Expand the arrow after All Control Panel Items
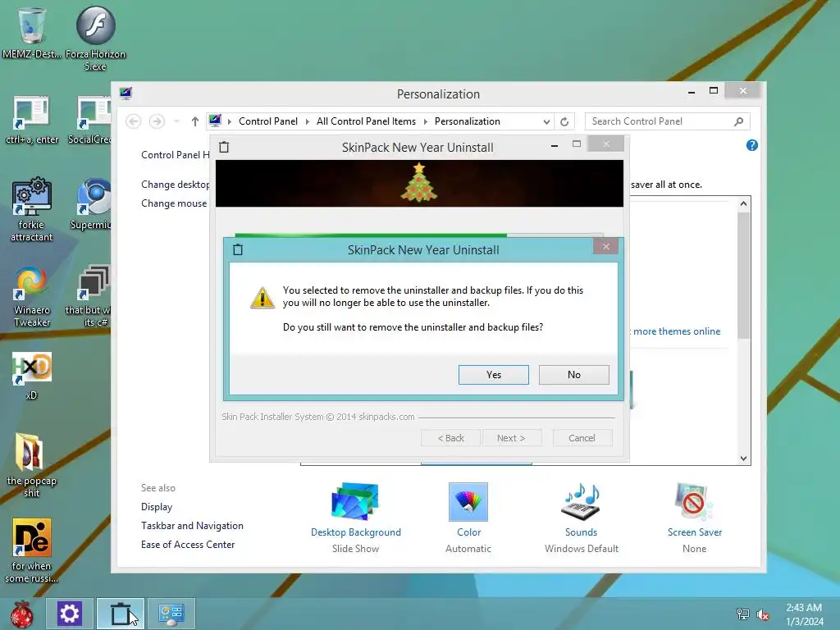This screenshot has height=630, width=840. (426, 121)
